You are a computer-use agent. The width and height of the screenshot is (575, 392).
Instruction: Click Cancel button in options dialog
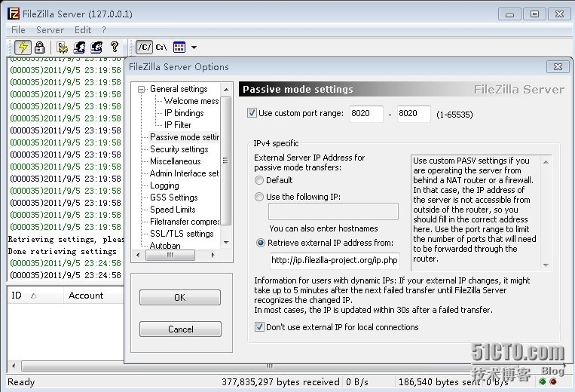point(180,329)
